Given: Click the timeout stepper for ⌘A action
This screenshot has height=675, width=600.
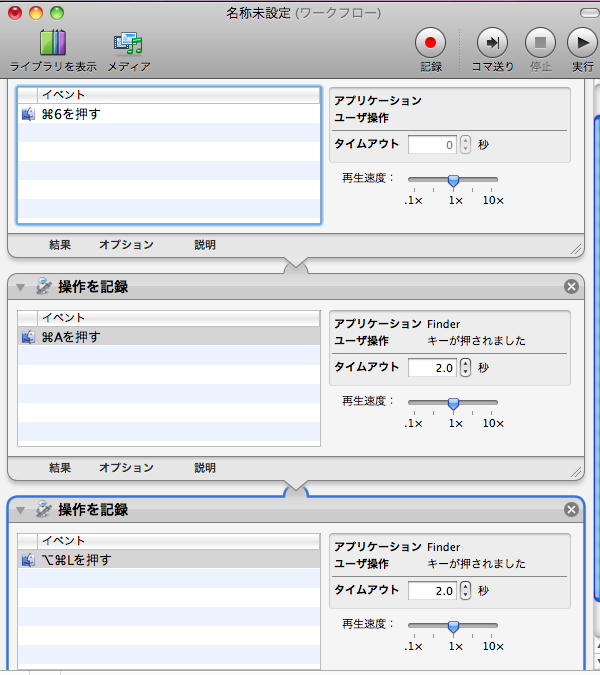Looking at the screenshot, I should (465, 368).
